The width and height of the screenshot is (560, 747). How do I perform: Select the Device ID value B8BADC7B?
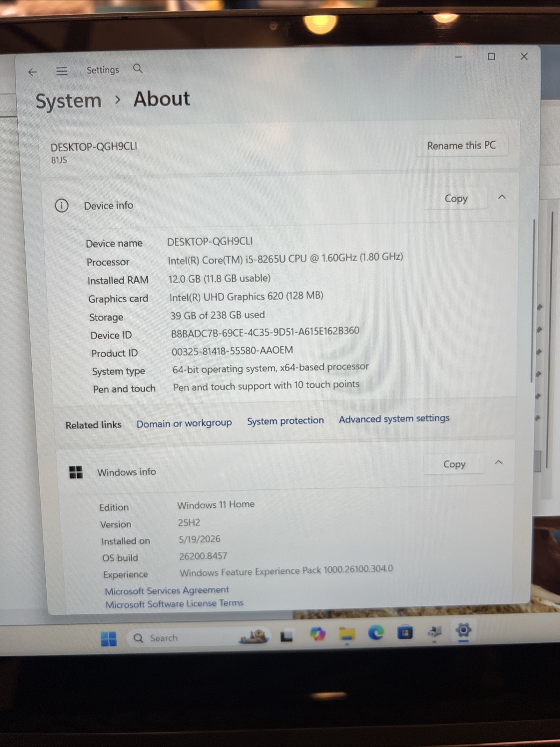[265, 332]
